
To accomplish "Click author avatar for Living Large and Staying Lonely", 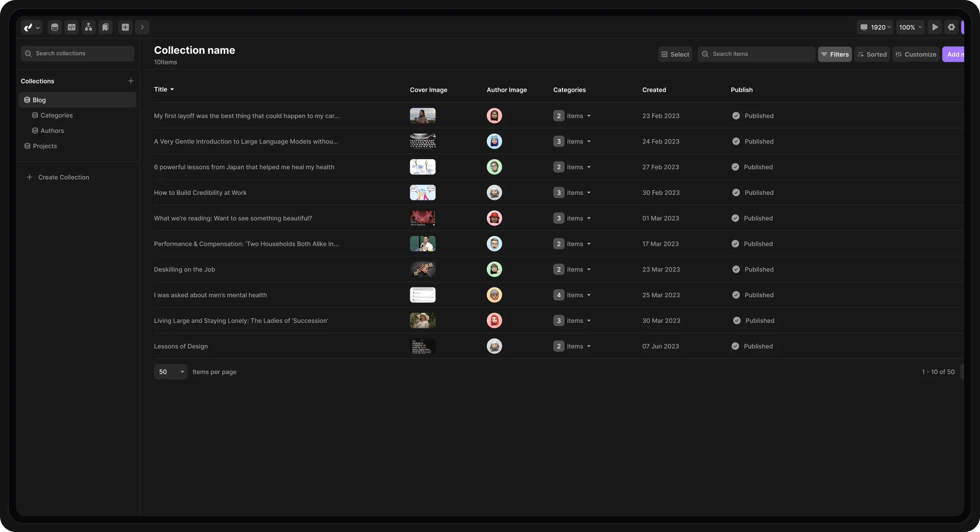I will tap(494, 321).
